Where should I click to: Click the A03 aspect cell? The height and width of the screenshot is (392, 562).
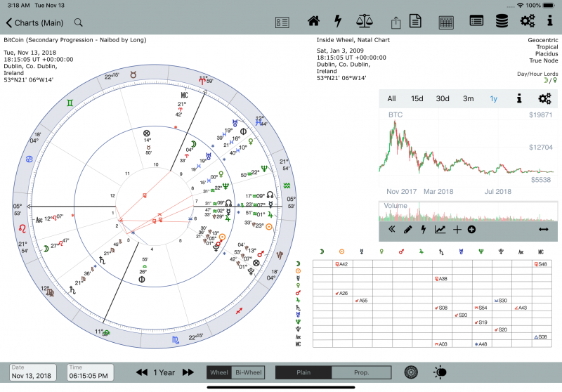[443, 344]
